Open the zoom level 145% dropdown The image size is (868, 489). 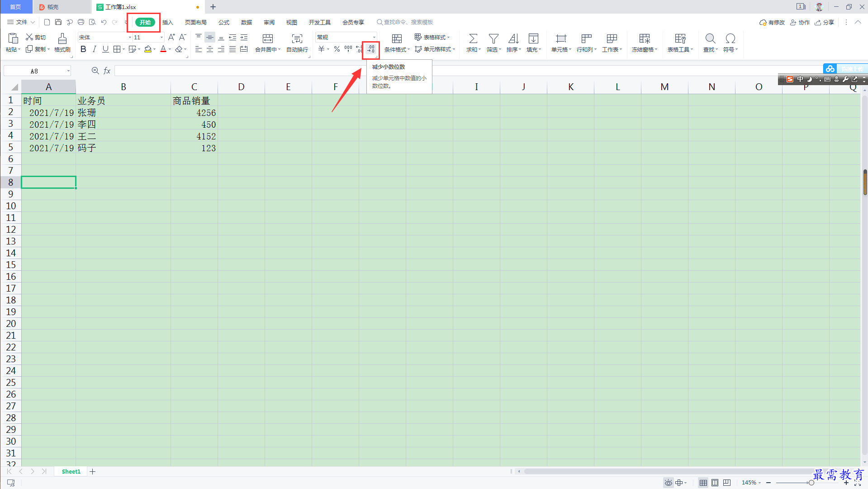coord(751,483)
